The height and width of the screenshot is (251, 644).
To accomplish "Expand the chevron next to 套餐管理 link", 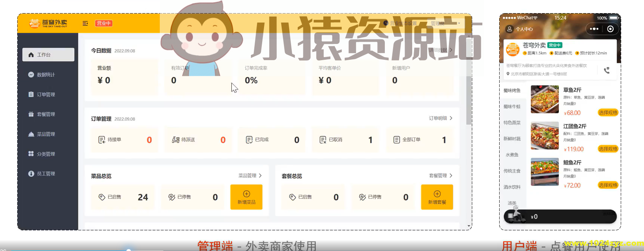I will (x=451, y=175).
